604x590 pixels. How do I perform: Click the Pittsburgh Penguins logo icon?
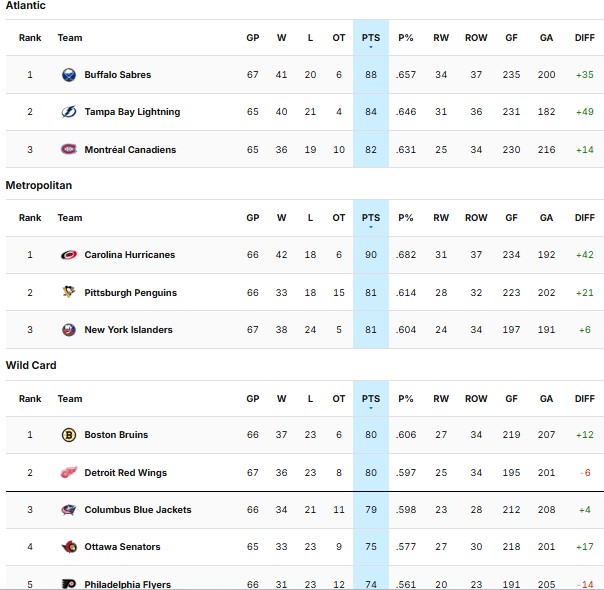tap(69, 293)
